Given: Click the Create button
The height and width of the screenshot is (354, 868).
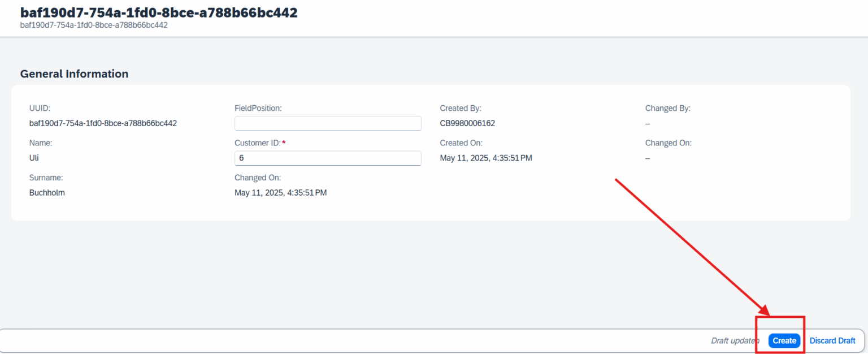Looking at the screenshot, I should click(784, 340).
